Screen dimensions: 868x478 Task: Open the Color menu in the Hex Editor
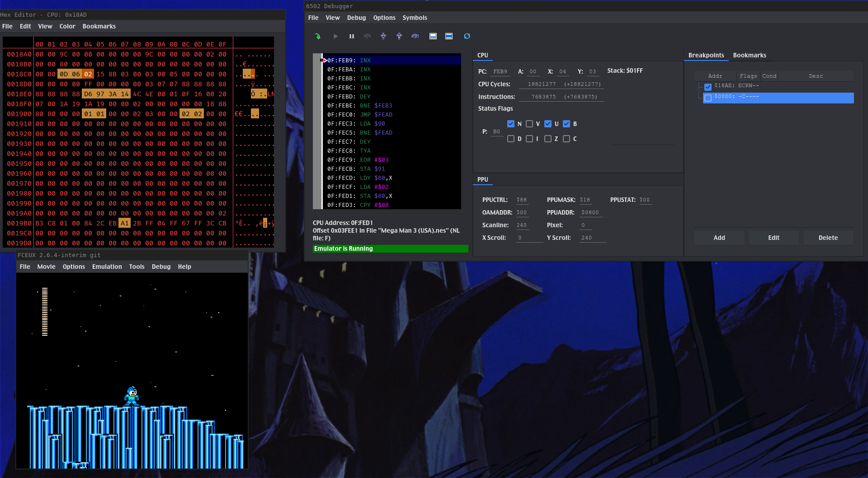point(67,26)
